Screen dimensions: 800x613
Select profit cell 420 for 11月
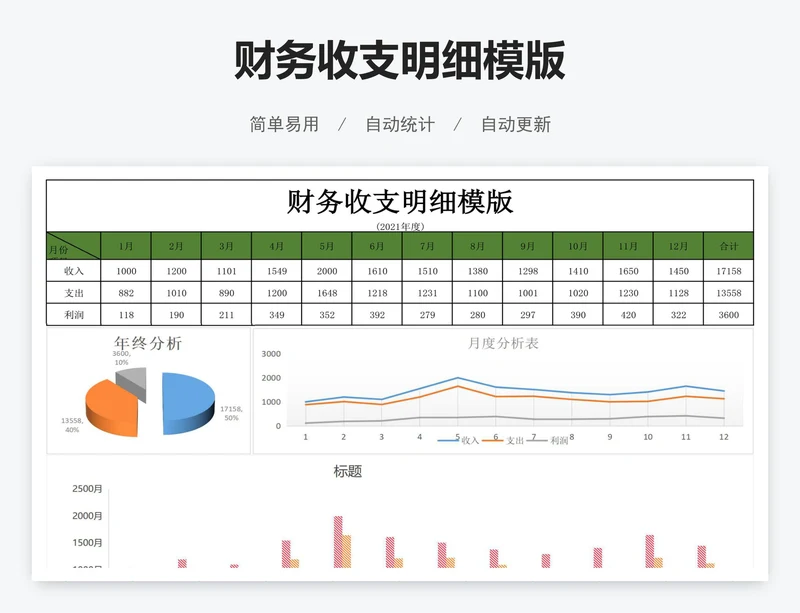pyautogui.click(x=628, y=315)
